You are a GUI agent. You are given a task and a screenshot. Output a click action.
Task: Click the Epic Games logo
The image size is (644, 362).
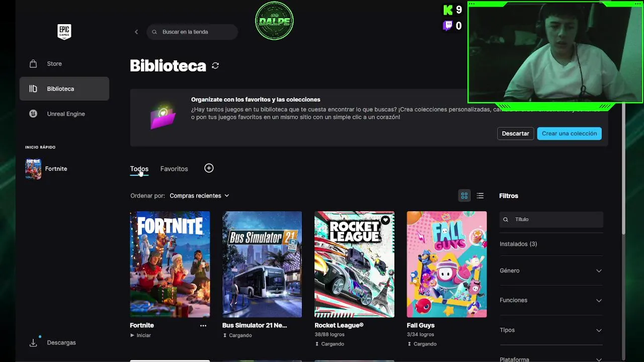(x=64, y=32)
